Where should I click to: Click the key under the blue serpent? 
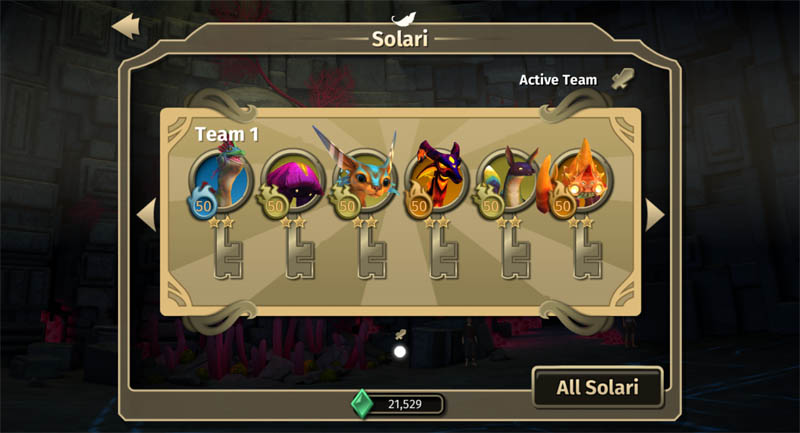pyautogui.click(x=228, y=253)
